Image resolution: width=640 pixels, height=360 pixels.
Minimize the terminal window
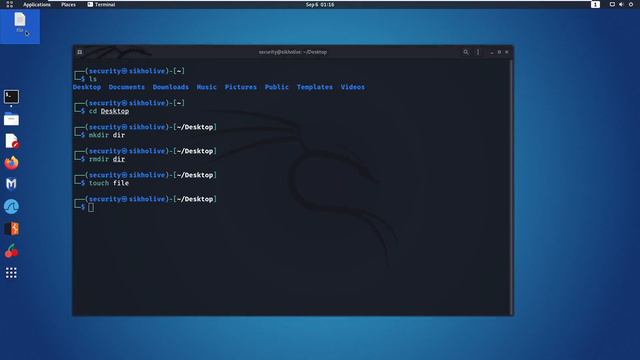point(492,52)
